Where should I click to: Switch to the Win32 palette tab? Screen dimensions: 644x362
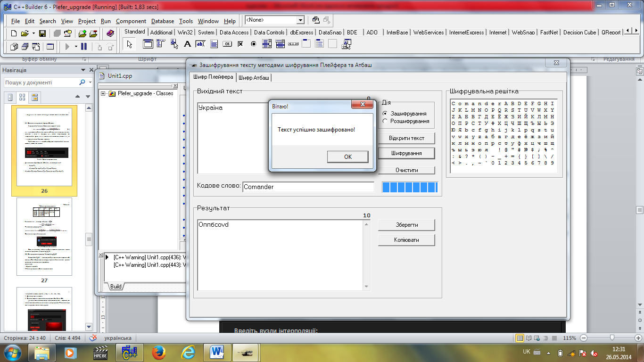[185, 33]
